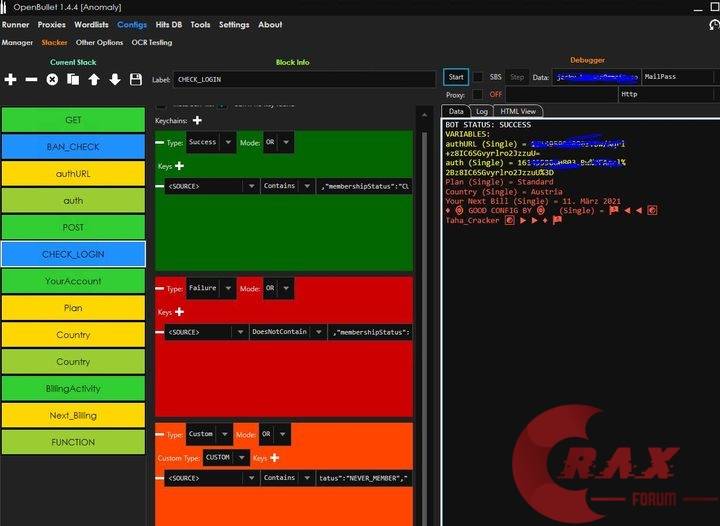
Task: Toggle the SBS checkbox in Debugger
Action: pyautogui.click(x=478, y=77)
